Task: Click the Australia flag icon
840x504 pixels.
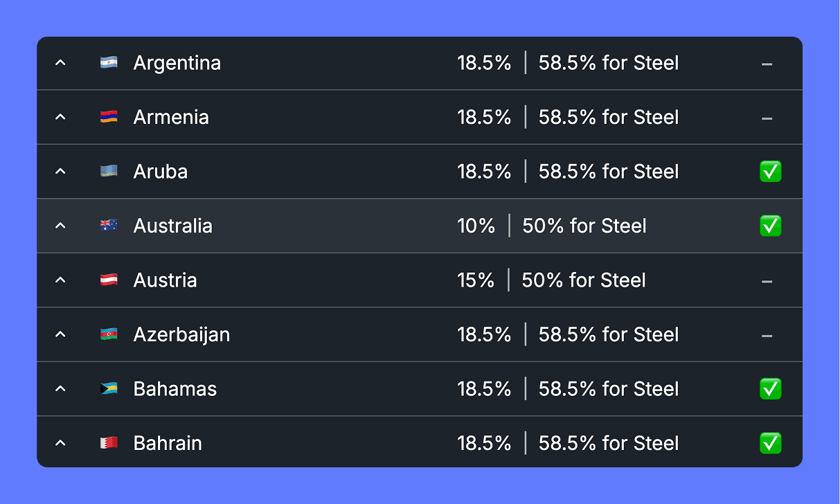Action: click(x=108, y=226)
